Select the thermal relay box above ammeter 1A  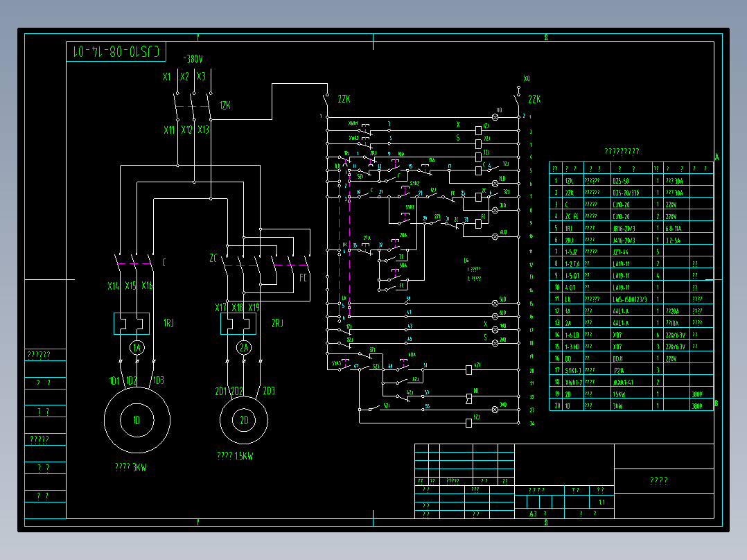click(x=132, y=324)
